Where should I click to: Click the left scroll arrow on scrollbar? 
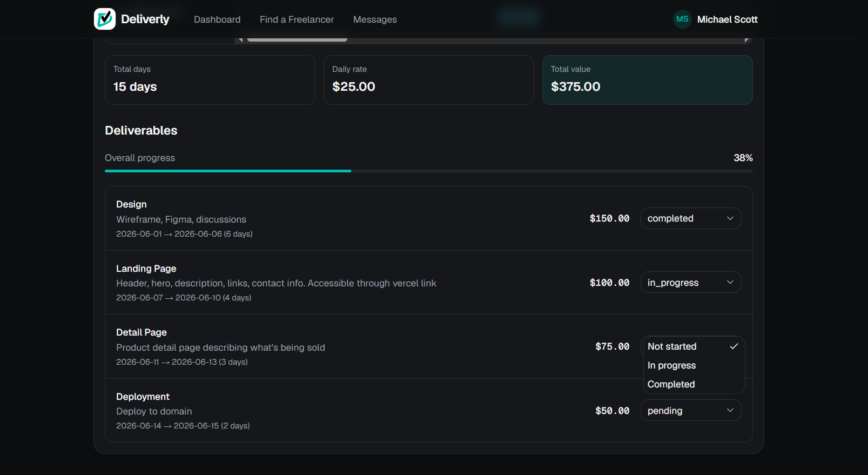[x=240, y=39]
